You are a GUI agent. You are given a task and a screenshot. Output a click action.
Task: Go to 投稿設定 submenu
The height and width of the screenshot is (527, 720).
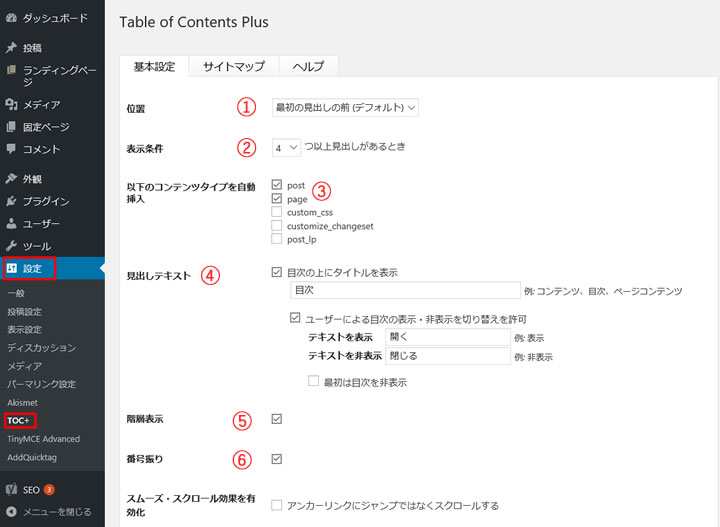click(24, 312)
